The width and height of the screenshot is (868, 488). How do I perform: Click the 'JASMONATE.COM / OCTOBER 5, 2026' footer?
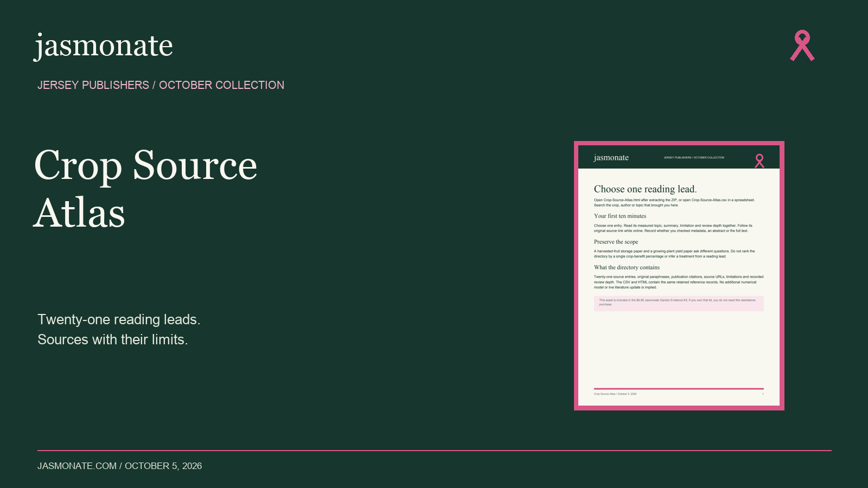coord(119,466)
